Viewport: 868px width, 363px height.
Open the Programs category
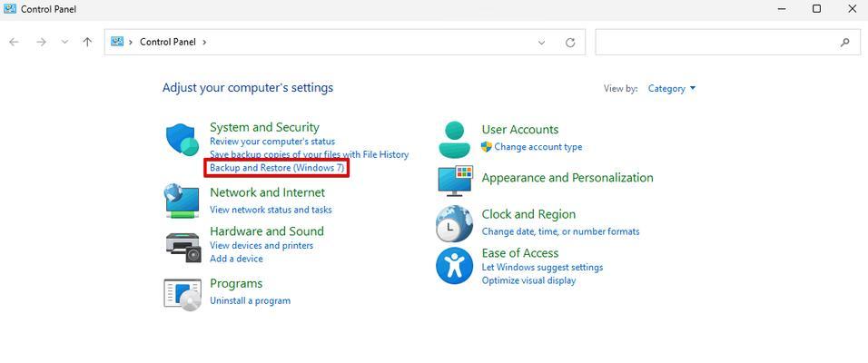pos(236,283)
